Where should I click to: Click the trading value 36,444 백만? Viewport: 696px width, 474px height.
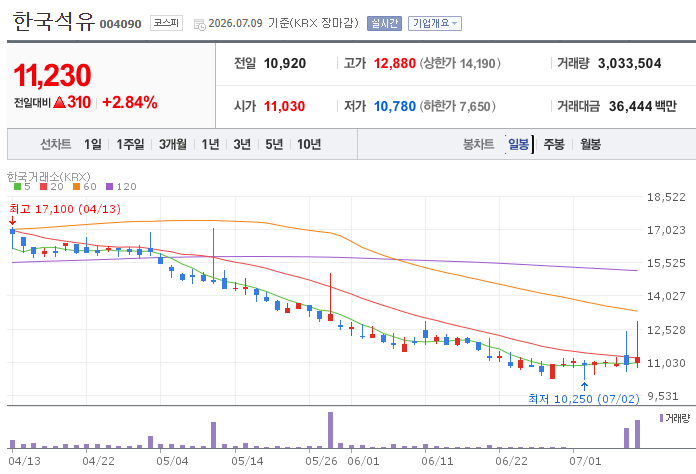click(x=643, y=107)
